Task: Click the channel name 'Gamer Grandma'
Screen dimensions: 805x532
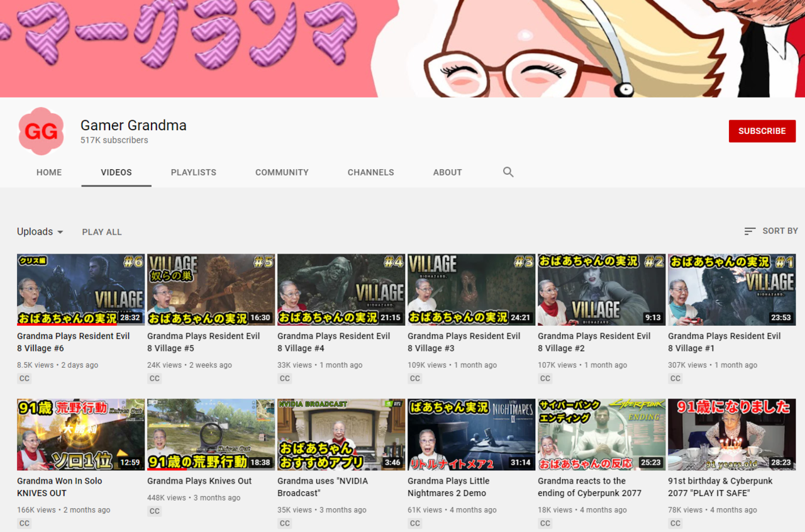Action: point(133,125)
